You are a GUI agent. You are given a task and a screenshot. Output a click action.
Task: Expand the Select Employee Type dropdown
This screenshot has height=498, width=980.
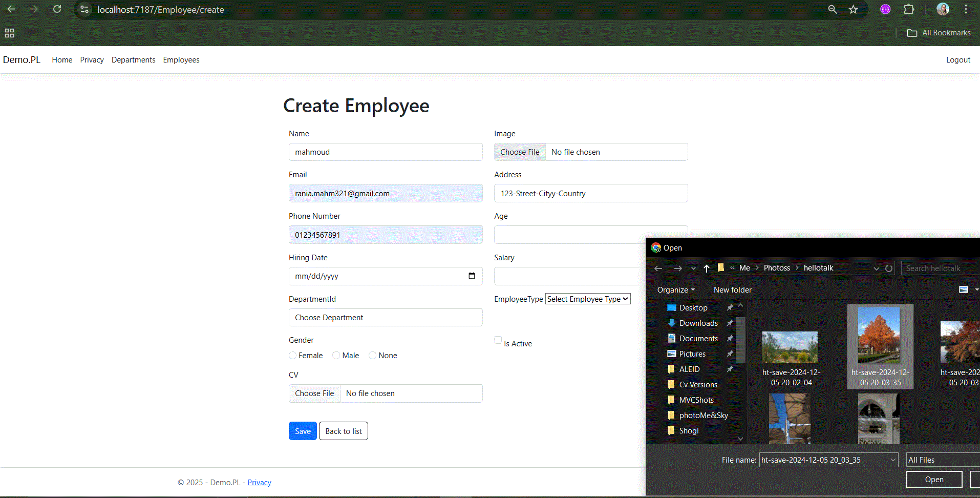(x=588, y=299)
